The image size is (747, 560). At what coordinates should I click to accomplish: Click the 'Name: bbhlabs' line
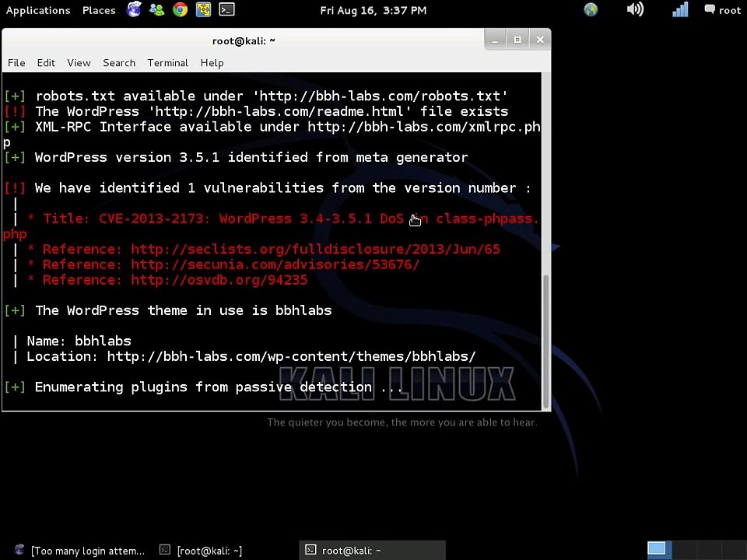(79, 341)
